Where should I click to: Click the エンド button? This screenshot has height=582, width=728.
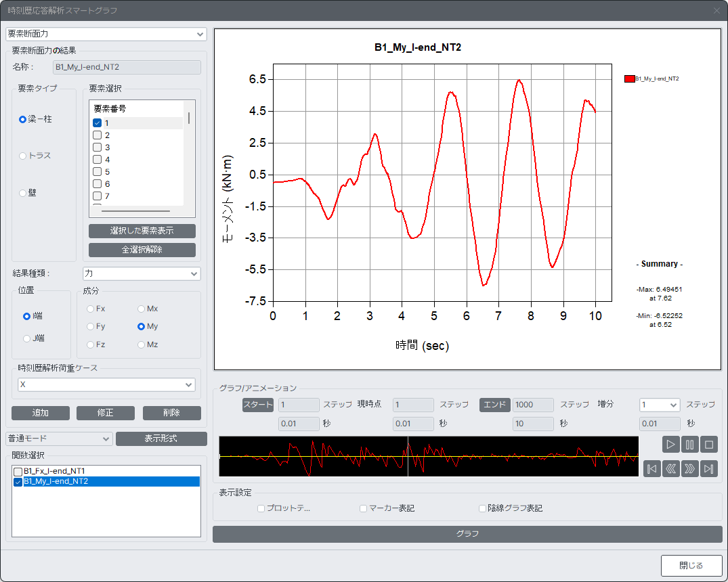pos(495,405)
